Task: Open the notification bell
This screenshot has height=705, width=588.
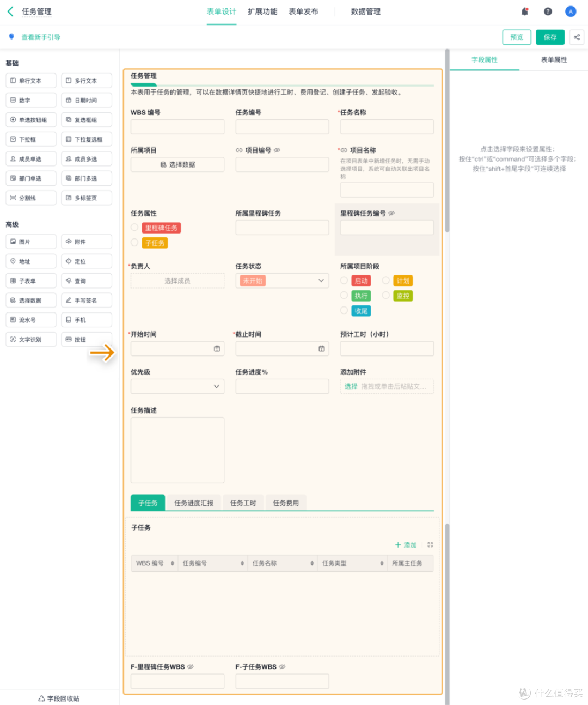Action: 524,11
